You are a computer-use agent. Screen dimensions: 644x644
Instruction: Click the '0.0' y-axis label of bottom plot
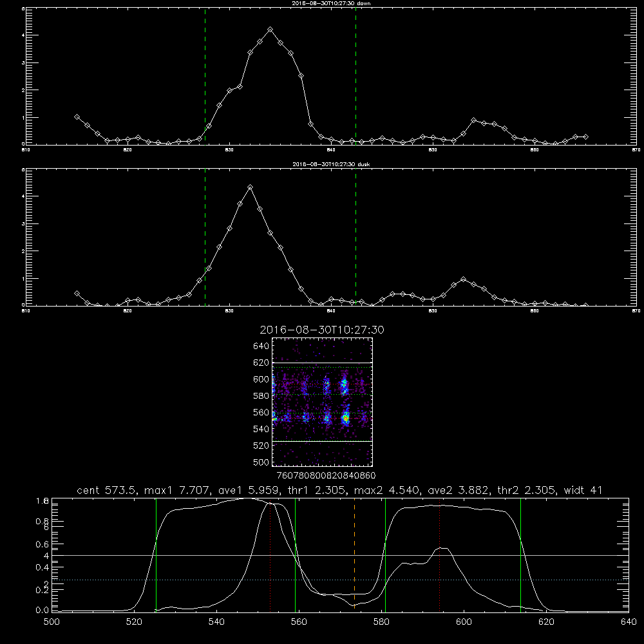tap(43, 610)
